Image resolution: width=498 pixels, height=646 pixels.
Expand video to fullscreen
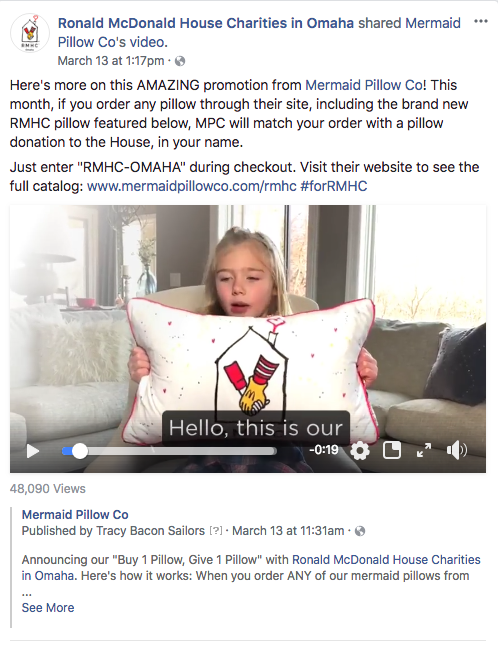(424, 450)
